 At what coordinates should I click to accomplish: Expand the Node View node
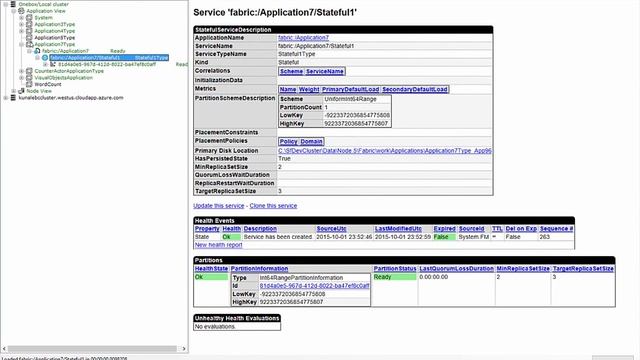(14, 91)
